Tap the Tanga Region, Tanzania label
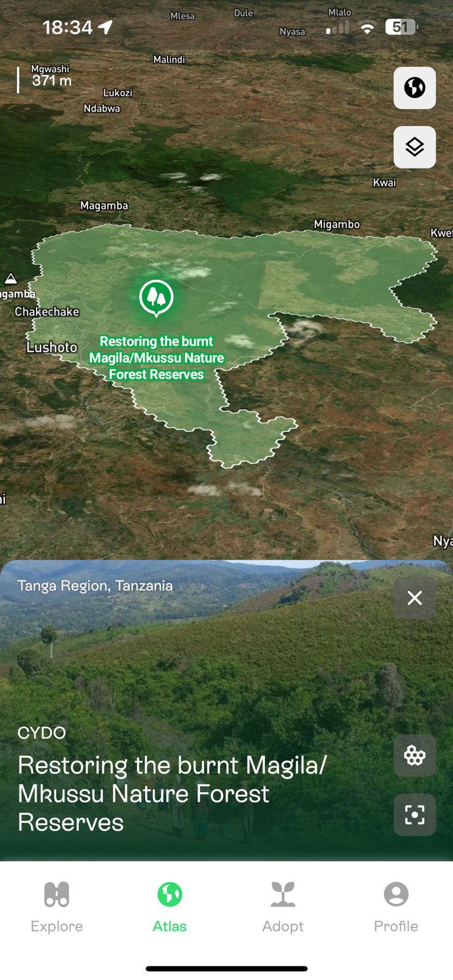The height and width of the screenshot is (980, 453). pos(95,586)
